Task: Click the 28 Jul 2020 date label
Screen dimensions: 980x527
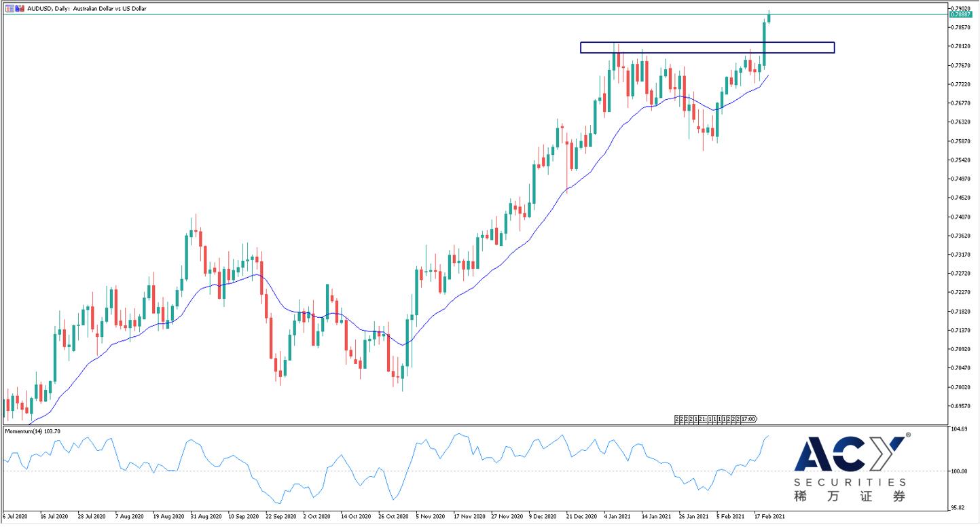Action: coord(93,516)
